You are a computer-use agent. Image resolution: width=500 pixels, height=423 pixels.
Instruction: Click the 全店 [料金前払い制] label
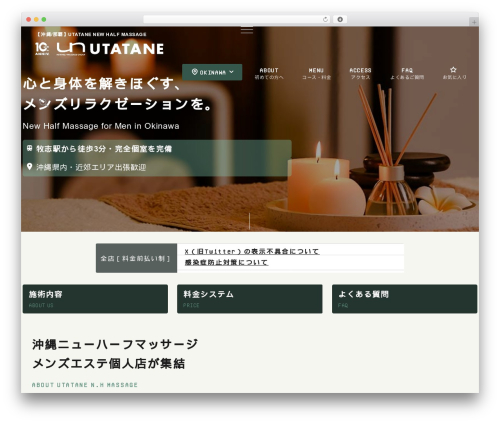coord(135,258)
